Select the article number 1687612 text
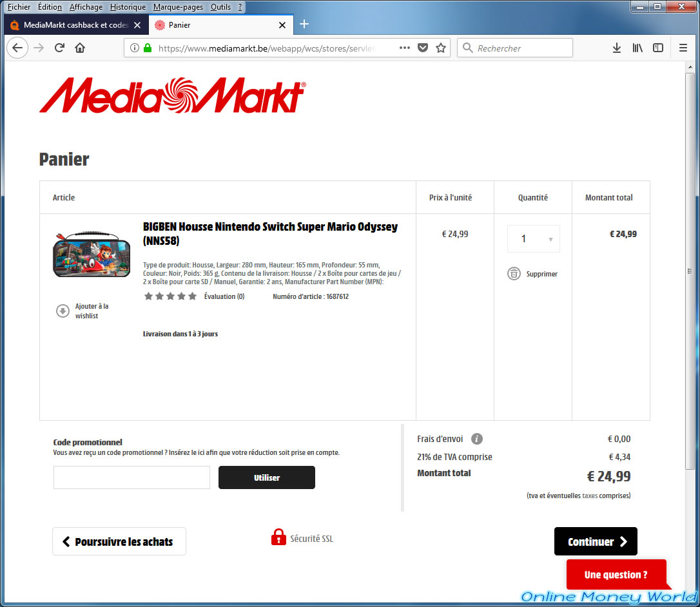Viewport: 700px width, 607px height. (338, 296)
